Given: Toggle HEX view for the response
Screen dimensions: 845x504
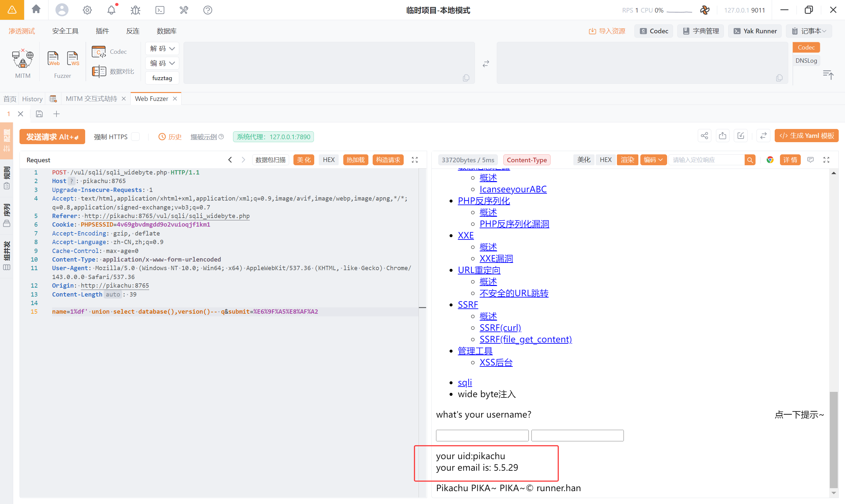Looking at the screenshot, I should pyautogui.click(x=605, y=160).
